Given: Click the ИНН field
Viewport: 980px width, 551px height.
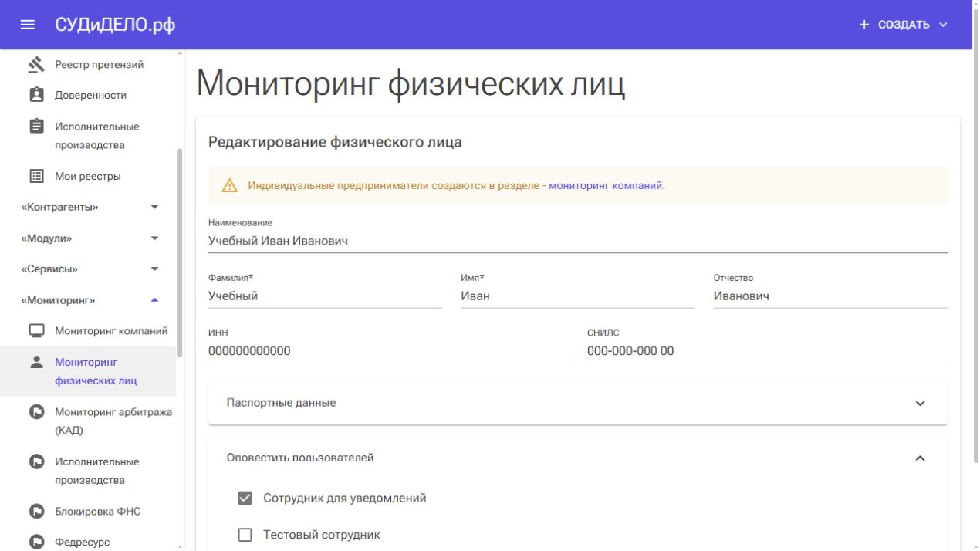Looking at the screenshot, I should pyautogui.click(x=388, y=351).
